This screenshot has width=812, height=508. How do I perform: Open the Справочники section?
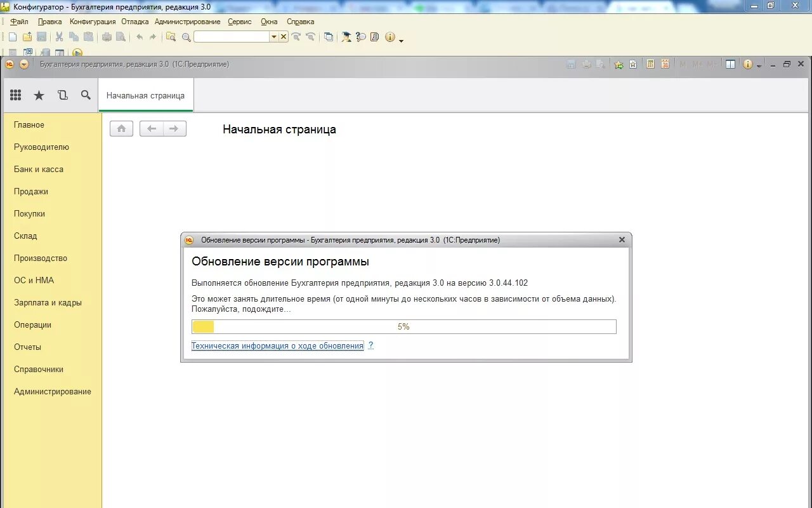click(39, 370)
